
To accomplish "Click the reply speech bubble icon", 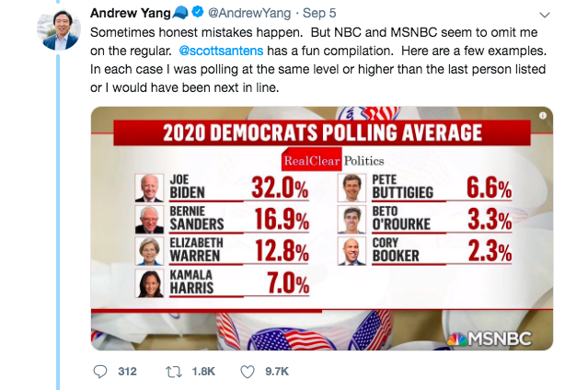I will pyautogui.click(x=101, y=372).
